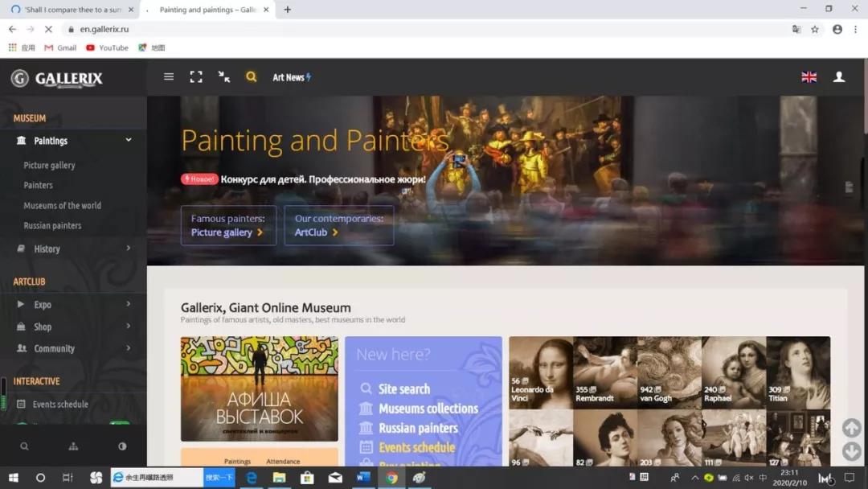Open Microsoft Word from the taskbar
This screenshot has height=489, width=868.
click(363, 478)
